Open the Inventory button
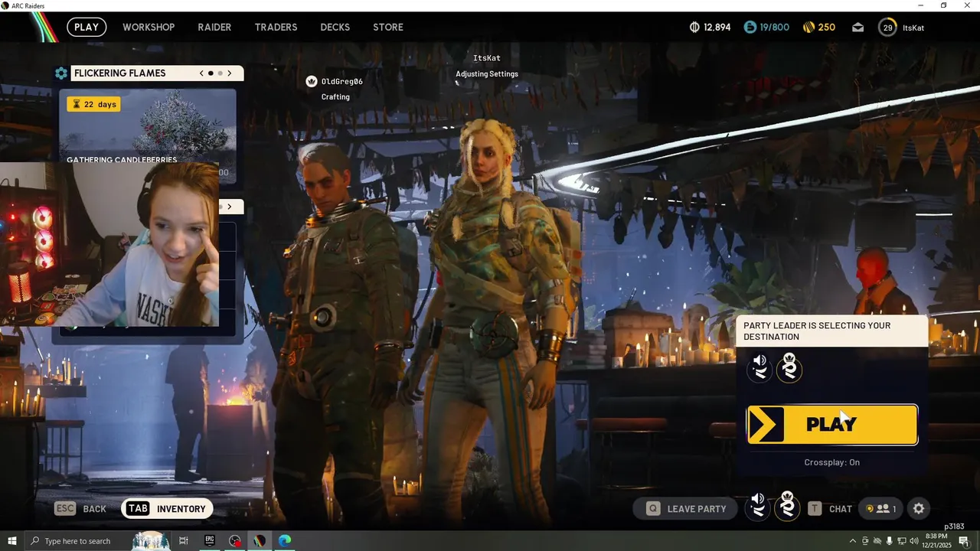The width and height of the screenshot is (980, 551). point(167,509)
